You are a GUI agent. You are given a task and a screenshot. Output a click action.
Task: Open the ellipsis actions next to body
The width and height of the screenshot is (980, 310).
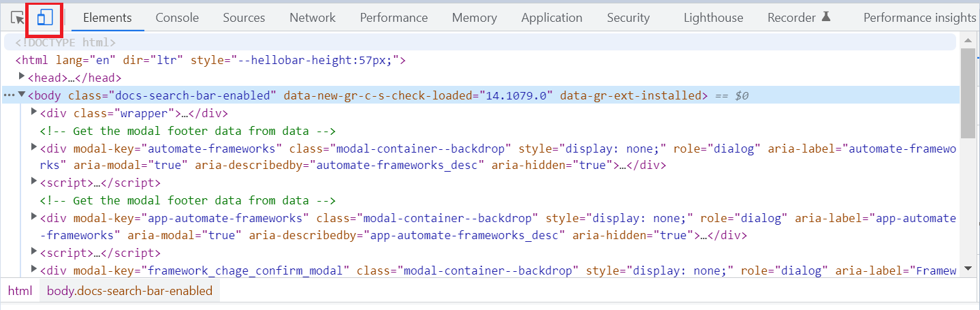[9, 95]
